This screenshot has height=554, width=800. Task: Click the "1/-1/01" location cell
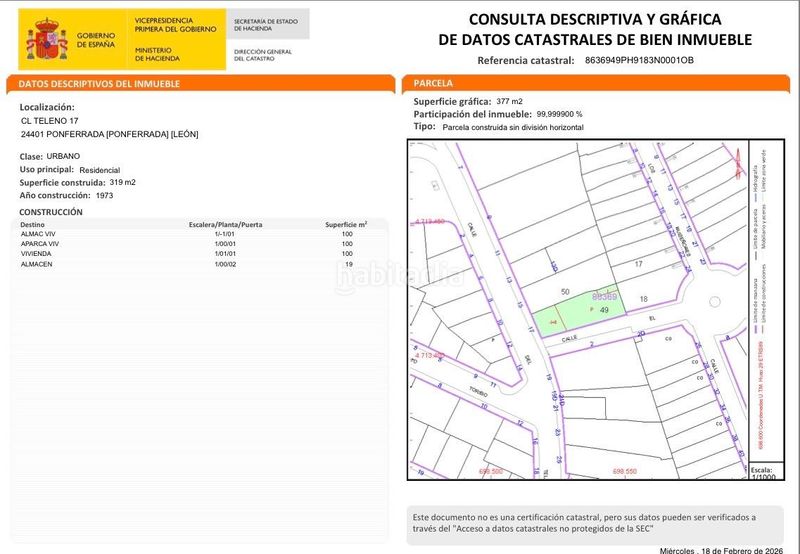225,234
